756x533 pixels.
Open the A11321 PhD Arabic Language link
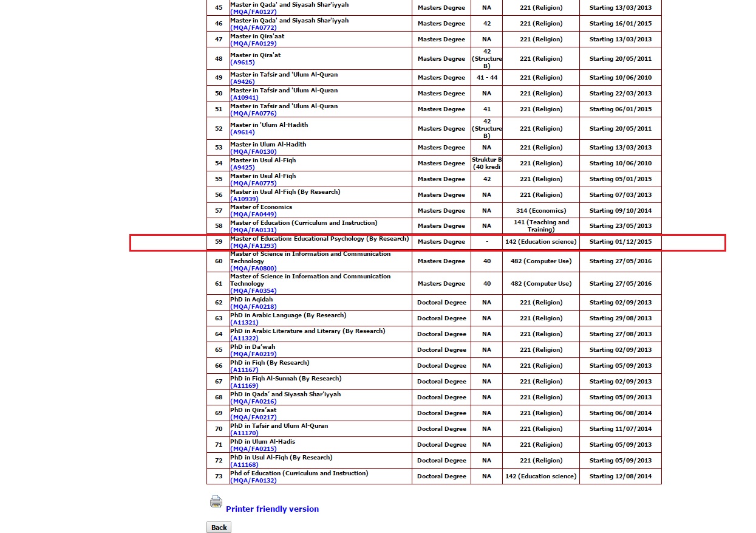pos(244,322)
